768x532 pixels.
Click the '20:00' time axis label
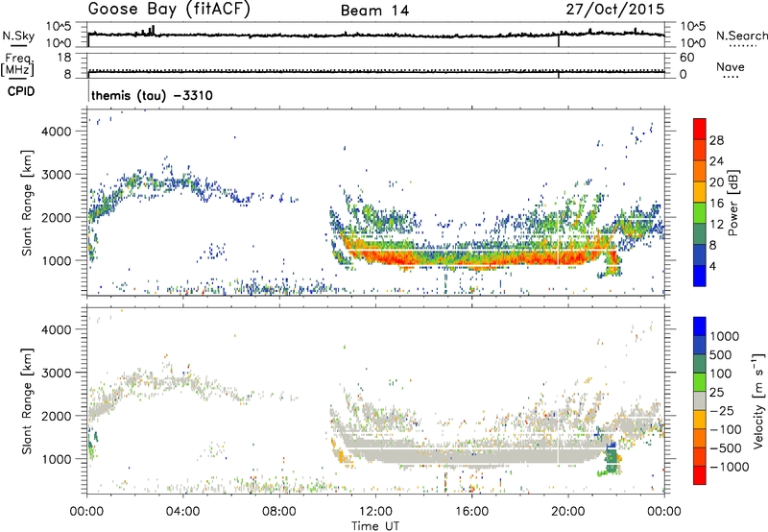click(x=568, y=512)
